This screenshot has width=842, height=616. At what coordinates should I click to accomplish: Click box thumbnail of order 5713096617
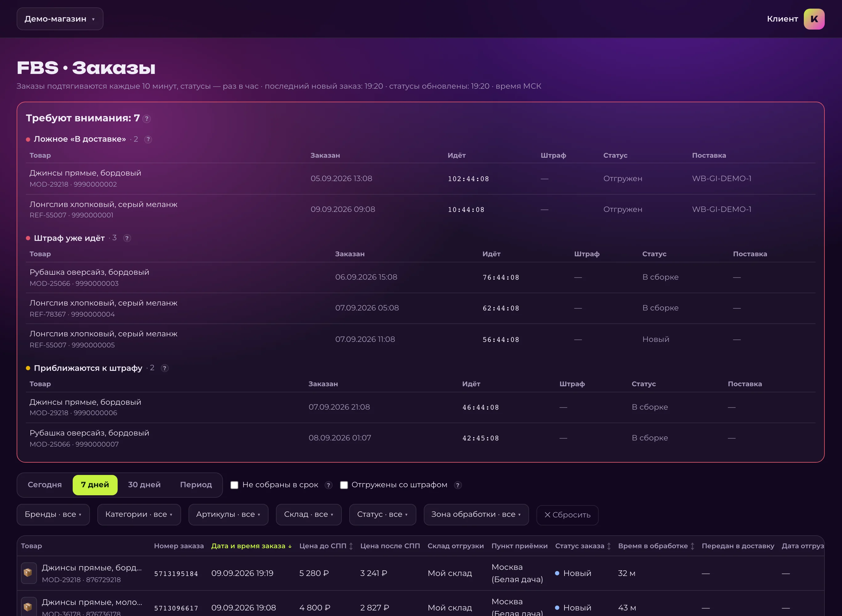[29, 607]
